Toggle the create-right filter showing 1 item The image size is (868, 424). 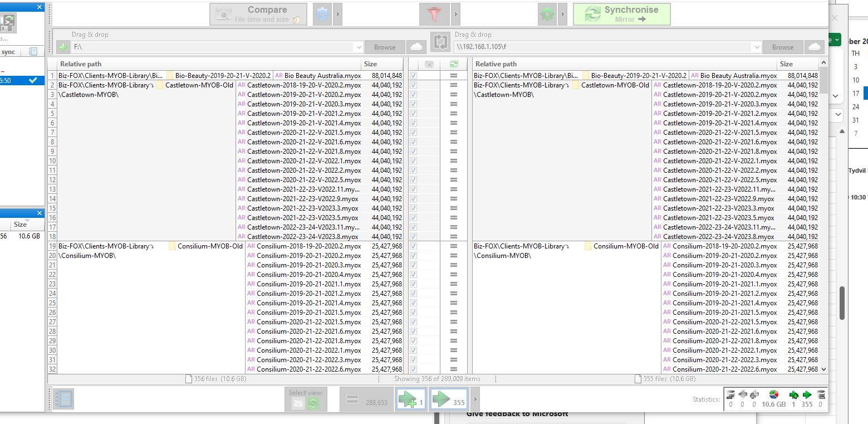(411, 399)
